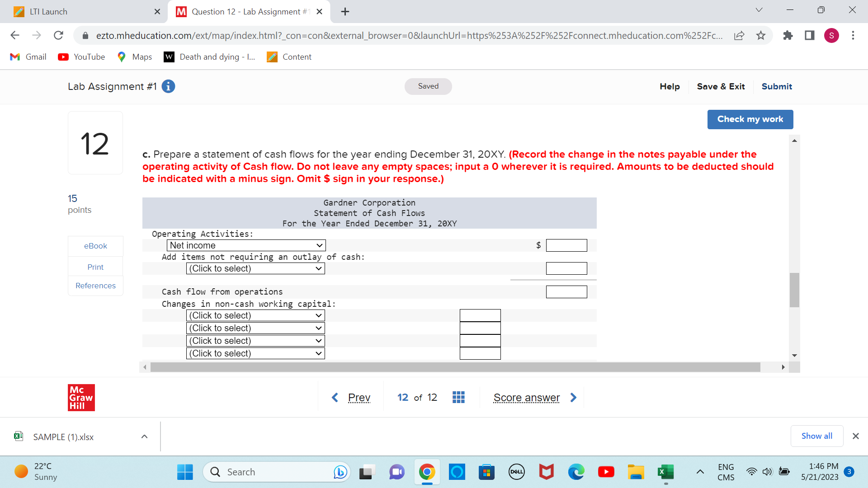868x488 pixels.
Task: Click the Submit link
Action: [777, 86]
